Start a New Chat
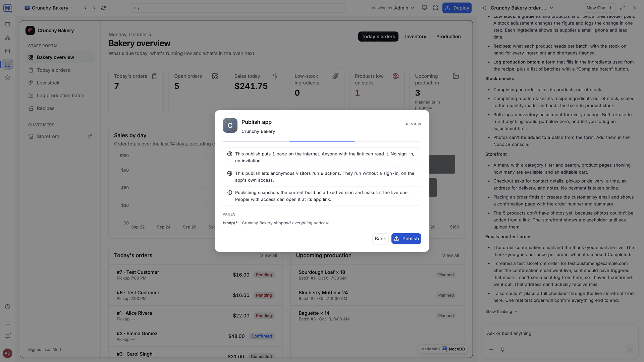644x362 pixels. click(599, 8)
